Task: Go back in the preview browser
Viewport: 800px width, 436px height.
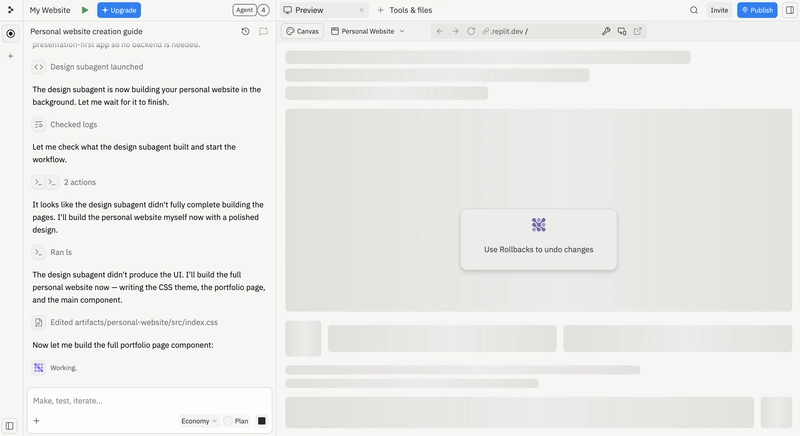Action: click(439, 31)
